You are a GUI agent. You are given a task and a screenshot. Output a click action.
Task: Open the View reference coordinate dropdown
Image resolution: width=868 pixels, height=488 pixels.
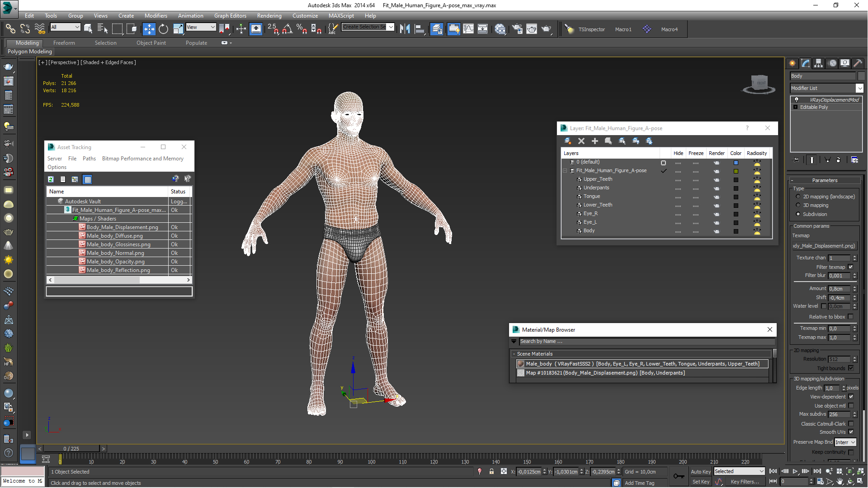201,27
